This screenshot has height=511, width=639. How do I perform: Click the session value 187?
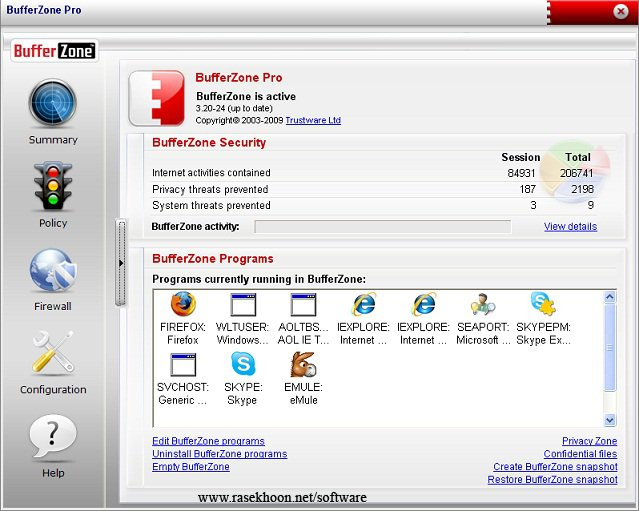(527, 189)
